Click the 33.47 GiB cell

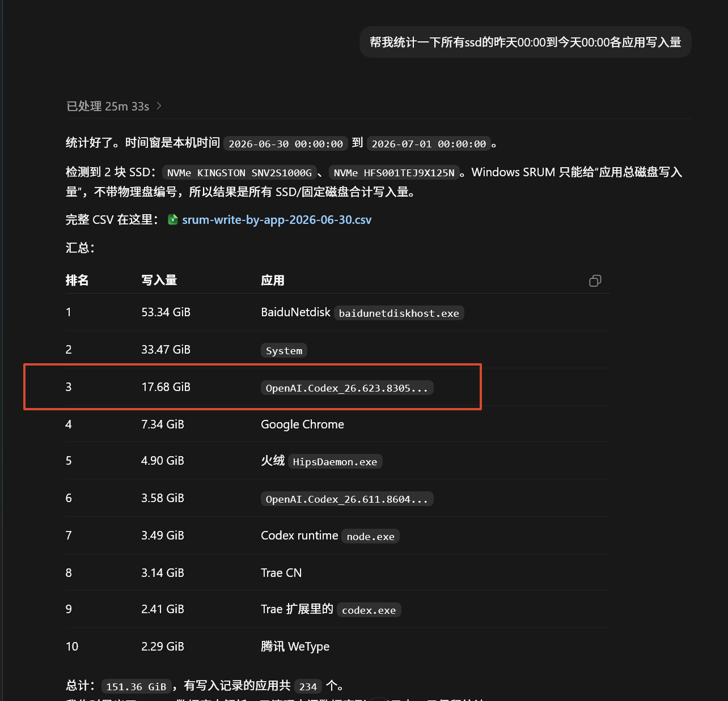click(x=166, y=350)
